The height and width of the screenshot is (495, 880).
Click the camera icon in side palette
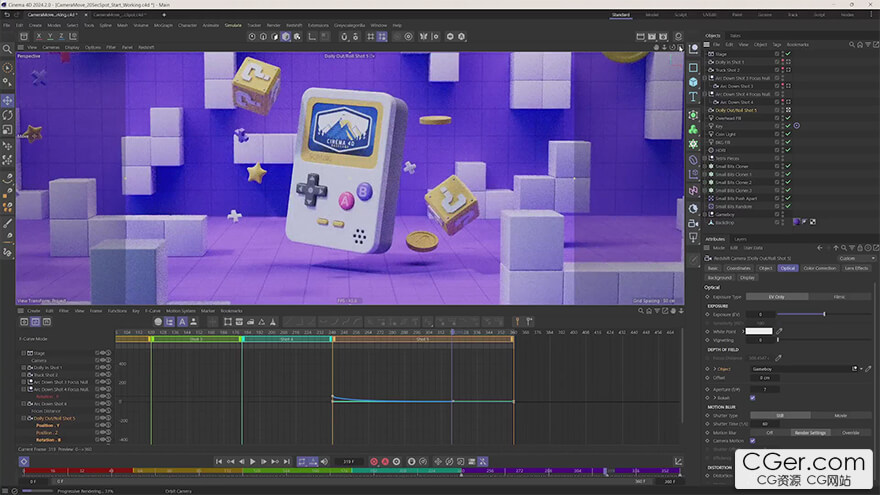[x=693, y=223]
